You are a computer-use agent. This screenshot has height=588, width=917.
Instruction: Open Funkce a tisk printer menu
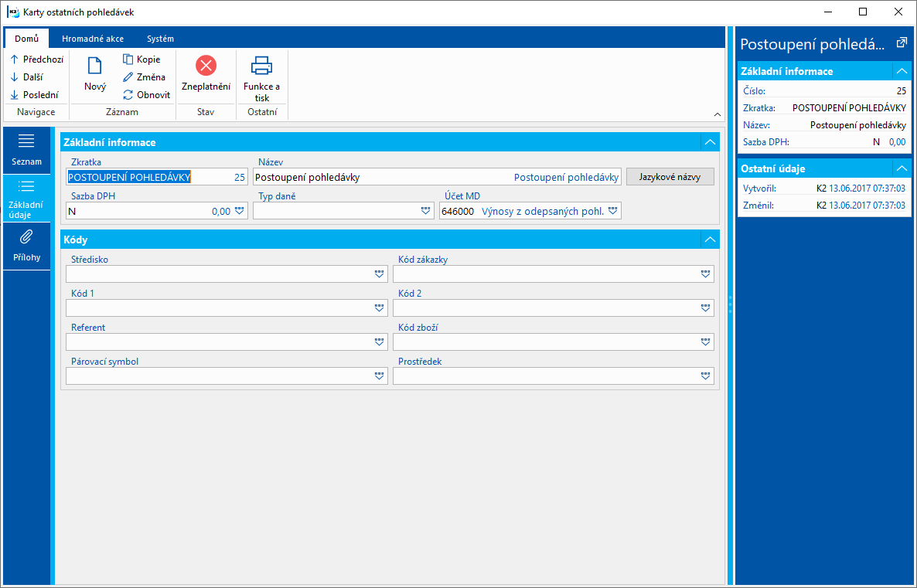(x=261, y=79)
